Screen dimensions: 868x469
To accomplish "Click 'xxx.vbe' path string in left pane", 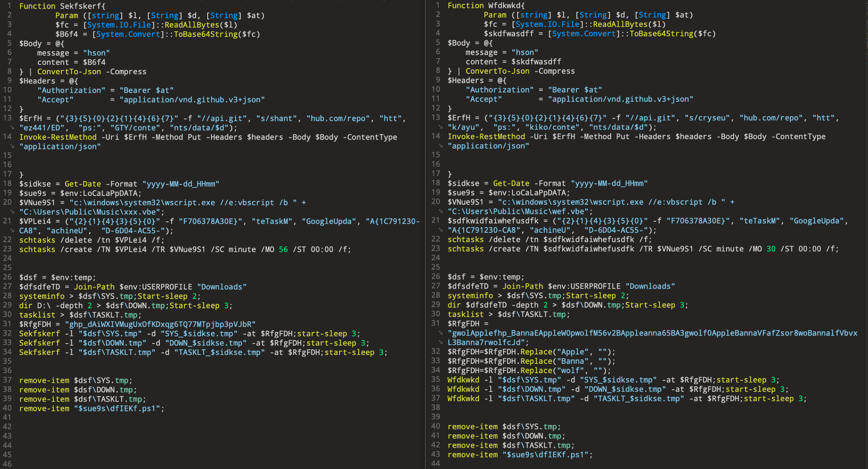I will [x=89, y=212].
